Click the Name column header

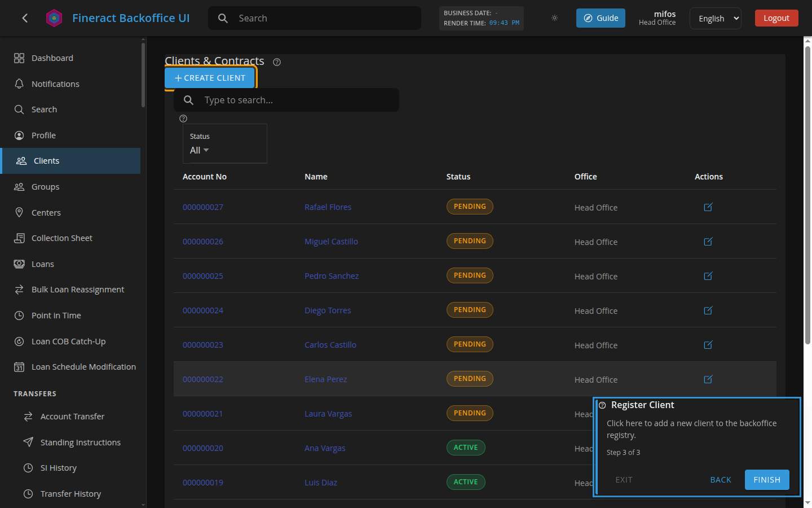pyautogui.click(x=316, y=177)
